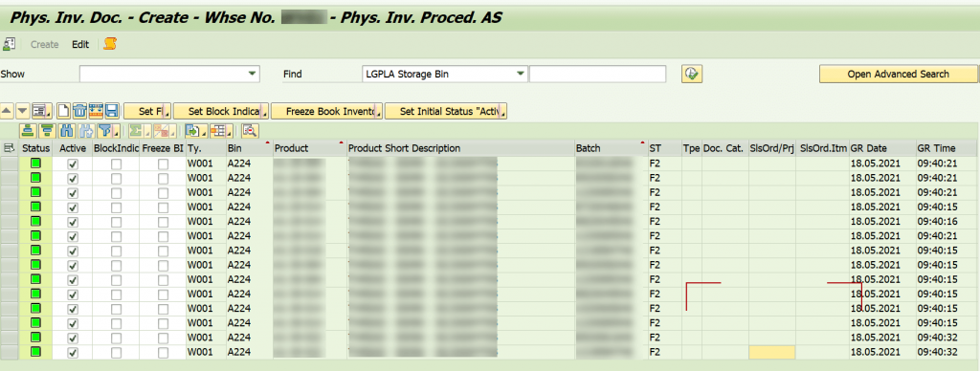
Task: Click the SlsOrd.Itm column header
Action: click(823, 148)
